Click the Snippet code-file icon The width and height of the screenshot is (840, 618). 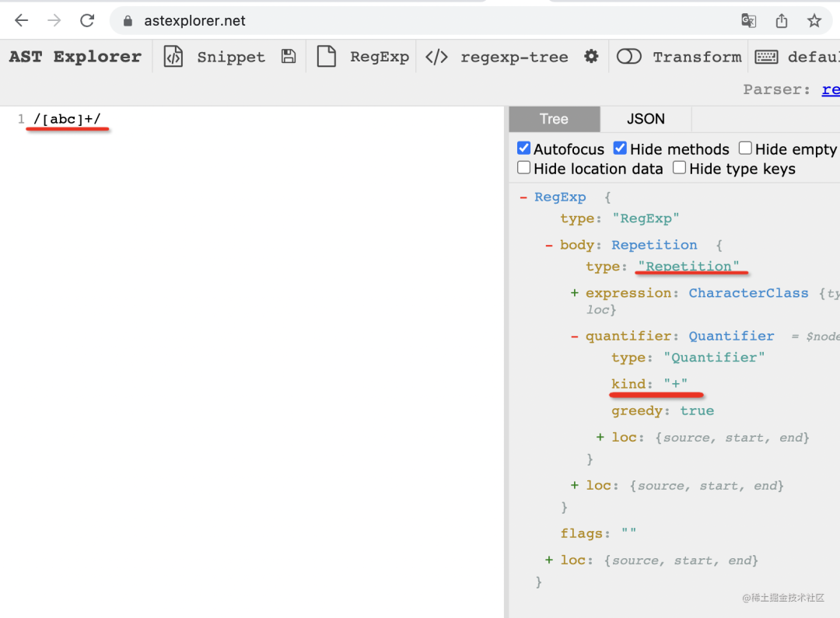click(x=173, y=56)
